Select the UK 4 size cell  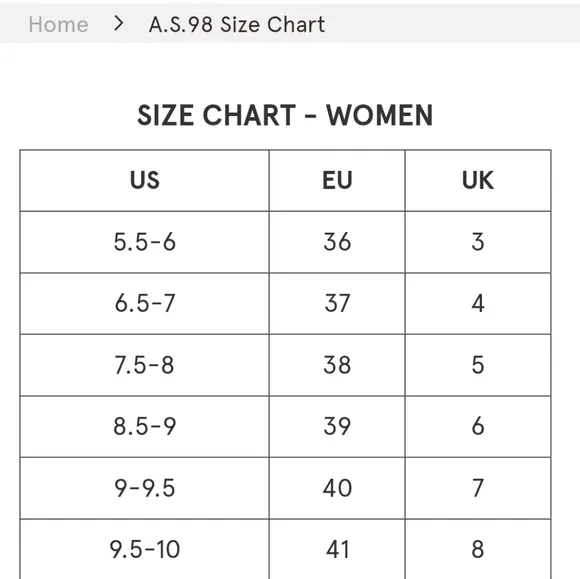click(478, 303)
